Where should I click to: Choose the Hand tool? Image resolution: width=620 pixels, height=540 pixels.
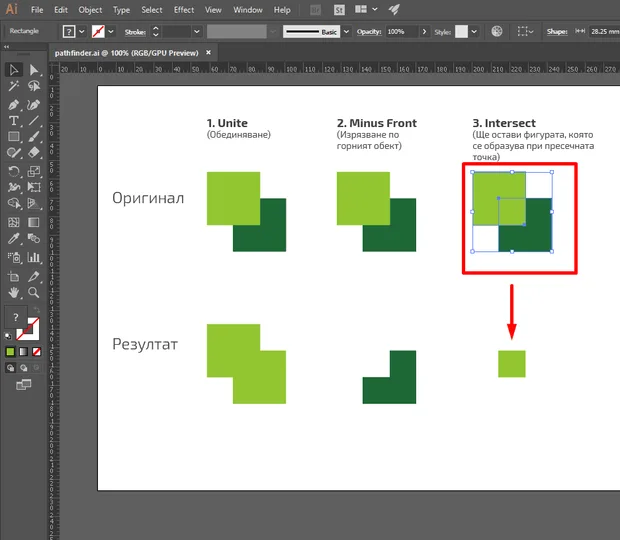tap(14, 293)
